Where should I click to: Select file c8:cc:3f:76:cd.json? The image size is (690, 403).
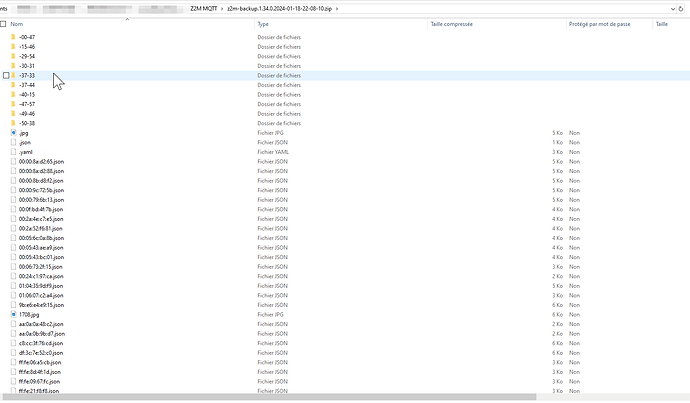[41, 343]
